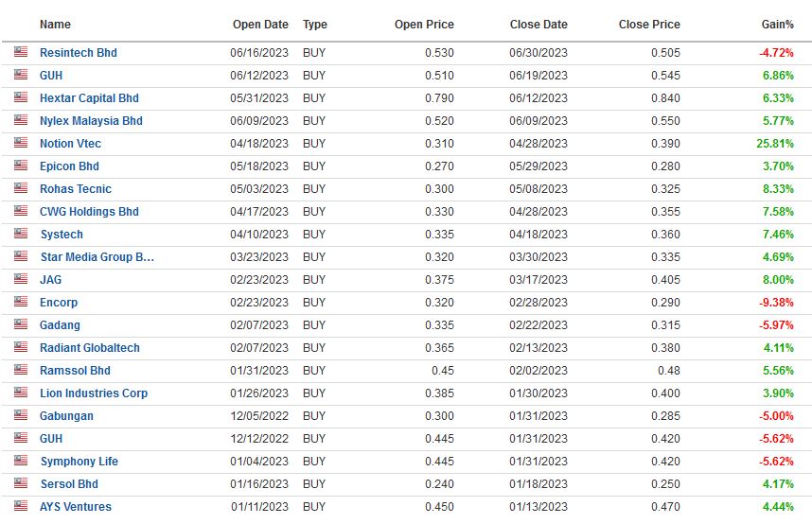Sort by the Open Price column header
The width and height of the screenshot is (812, 524).
click(x=424, y=25)
